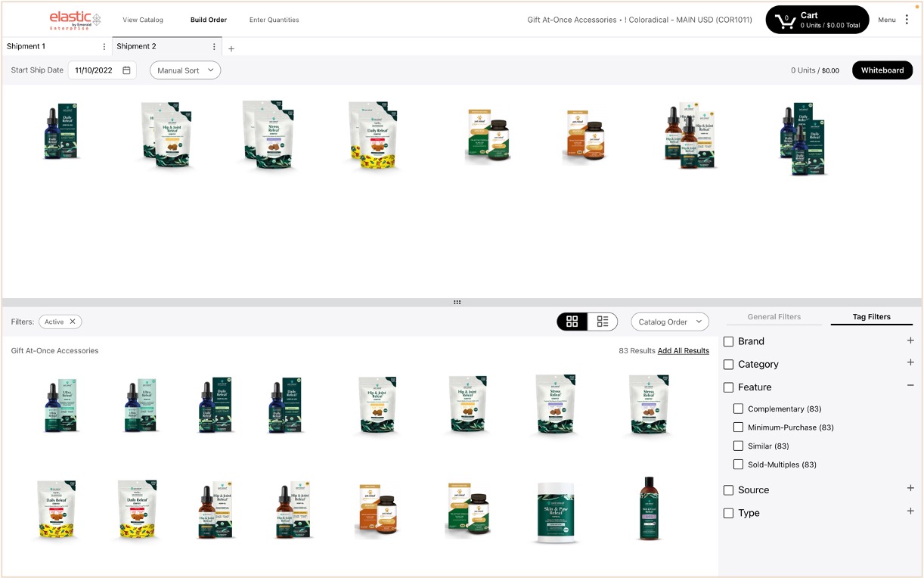Viewport: 924px width, 578px height.
Task: Click the Whiteboard button
Action: coord(882,70)
